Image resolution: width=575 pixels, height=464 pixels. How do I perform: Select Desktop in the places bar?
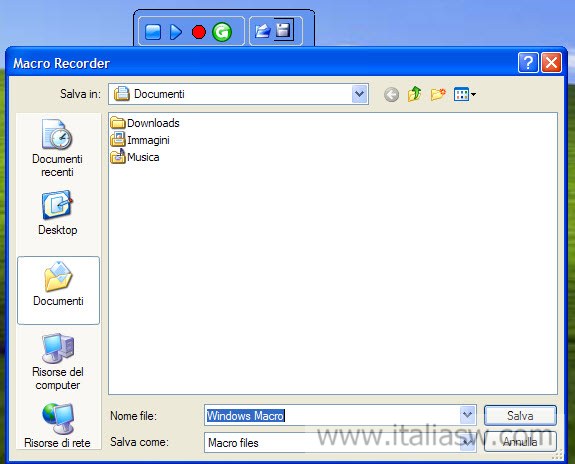(58, 213)
